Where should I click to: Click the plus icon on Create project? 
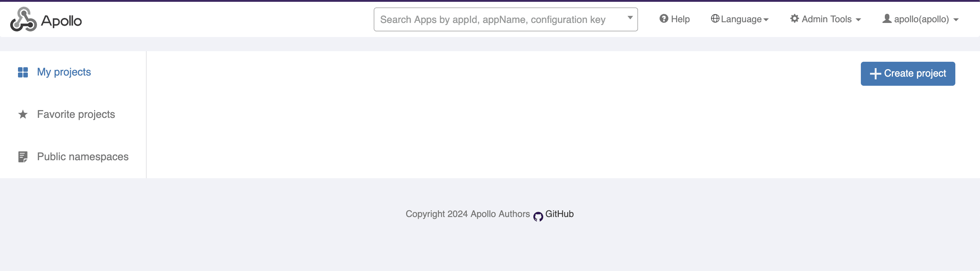(875, 74)
